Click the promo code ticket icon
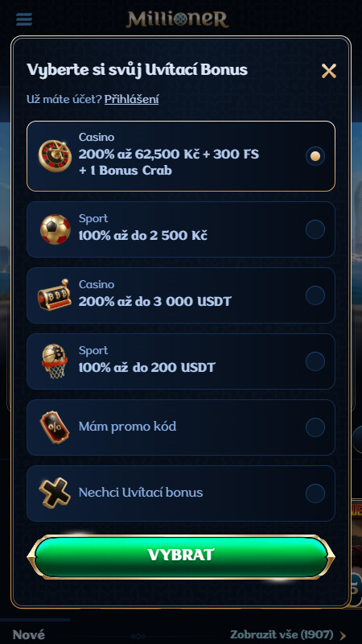Screen dimensions: 362x644 (54, 427)
